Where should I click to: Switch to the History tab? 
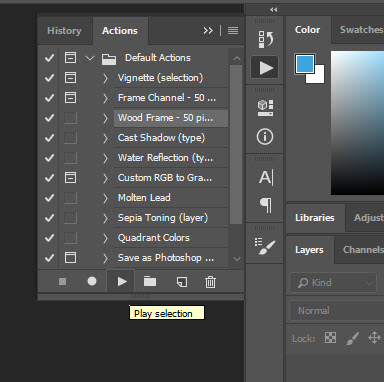[x=64, y=31]
